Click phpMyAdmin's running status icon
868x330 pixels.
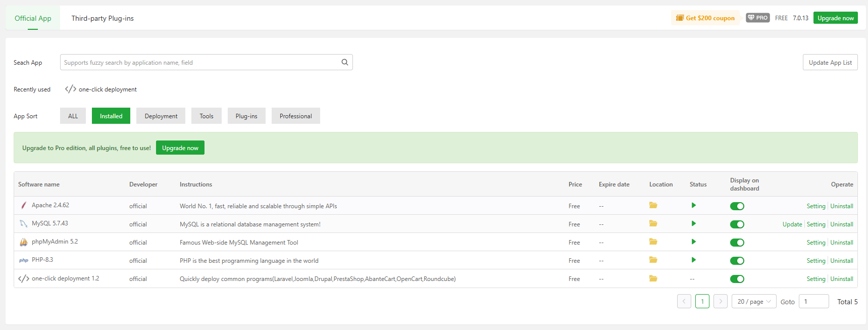point(693,242)
